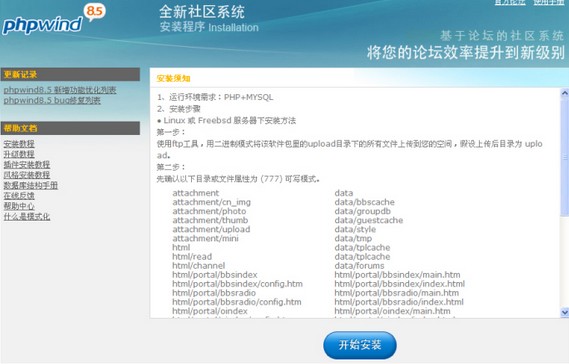
Task: Click scrollbar down arrow in 安装须知 panel
Action: (x=565, y=312)
